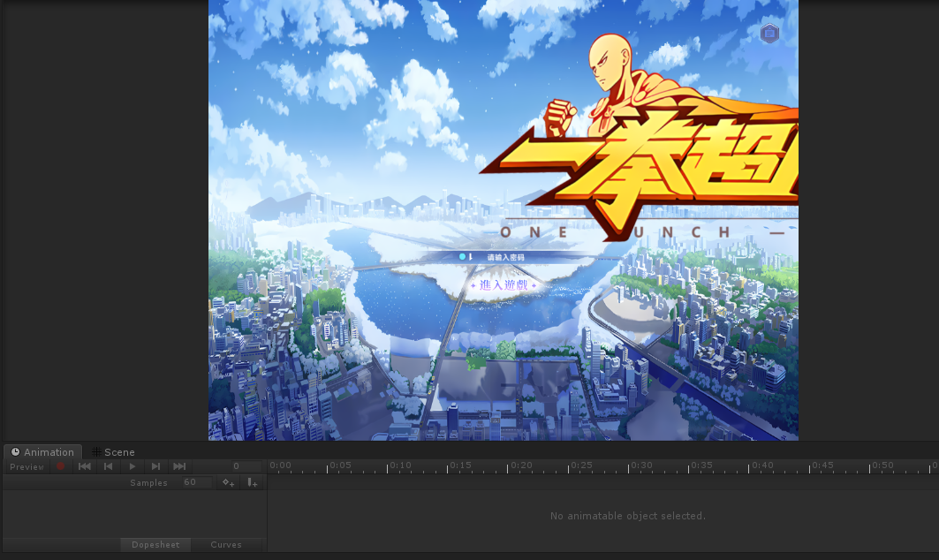
Task: Step to the previous keyframe
Action: coord(109,466)
